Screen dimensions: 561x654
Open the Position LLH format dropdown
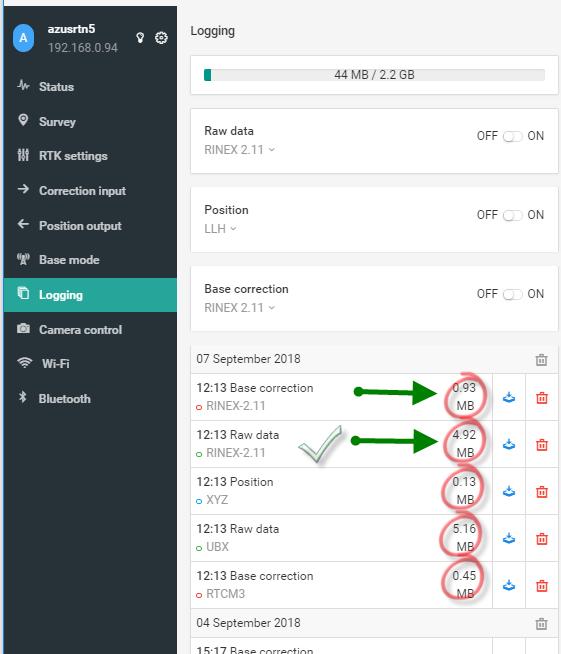point(220,229)
